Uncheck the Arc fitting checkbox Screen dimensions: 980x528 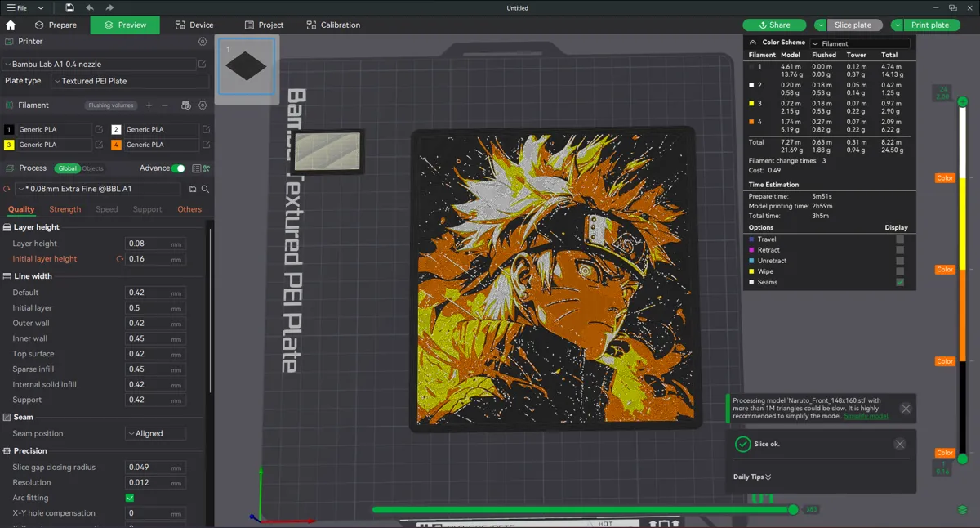tap(130, 498)
